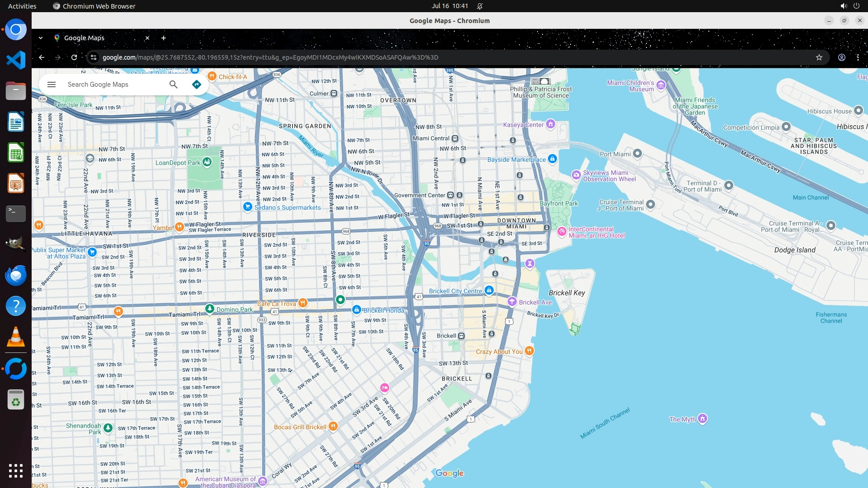Click the Port Miami label pin
The image size is (868, 488).
pos(637,154)
